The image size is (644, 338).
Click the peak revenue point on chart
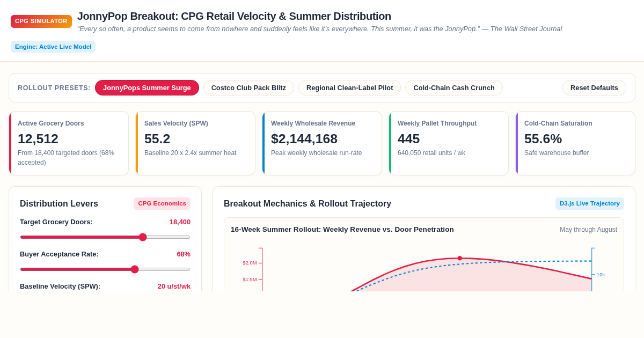[x=460, y=258]
